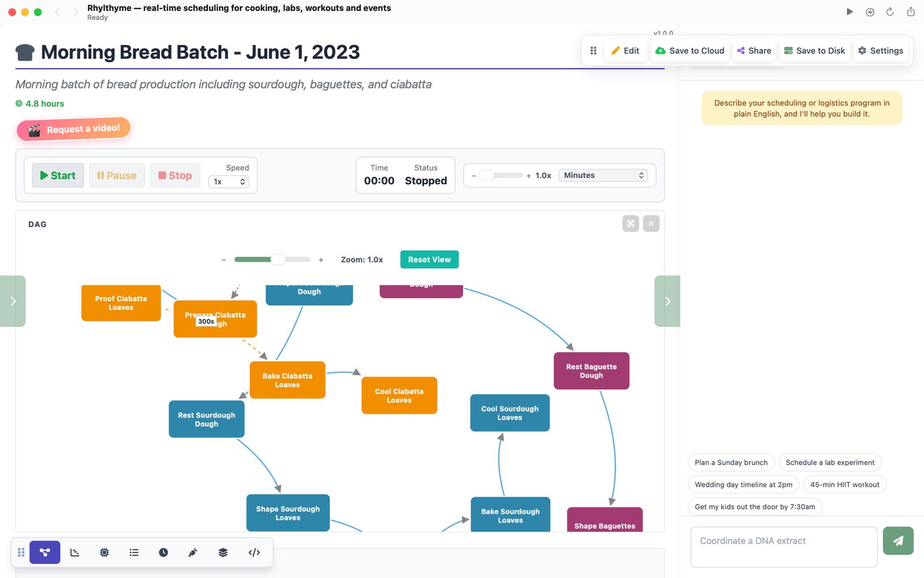The image size is (924, 578).
Task: Click the play icon in title bar
Action: click(x=850, y=12)
